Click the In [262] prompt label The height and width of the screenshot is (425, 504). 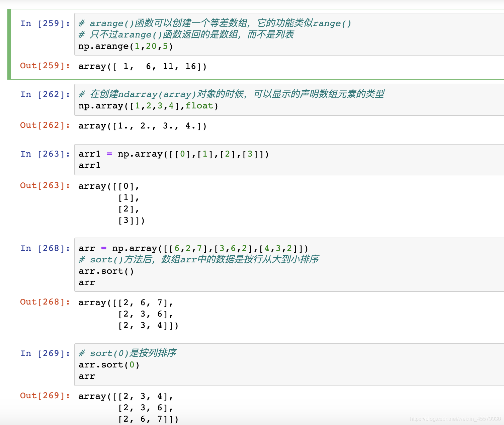[x=45, y=94]
